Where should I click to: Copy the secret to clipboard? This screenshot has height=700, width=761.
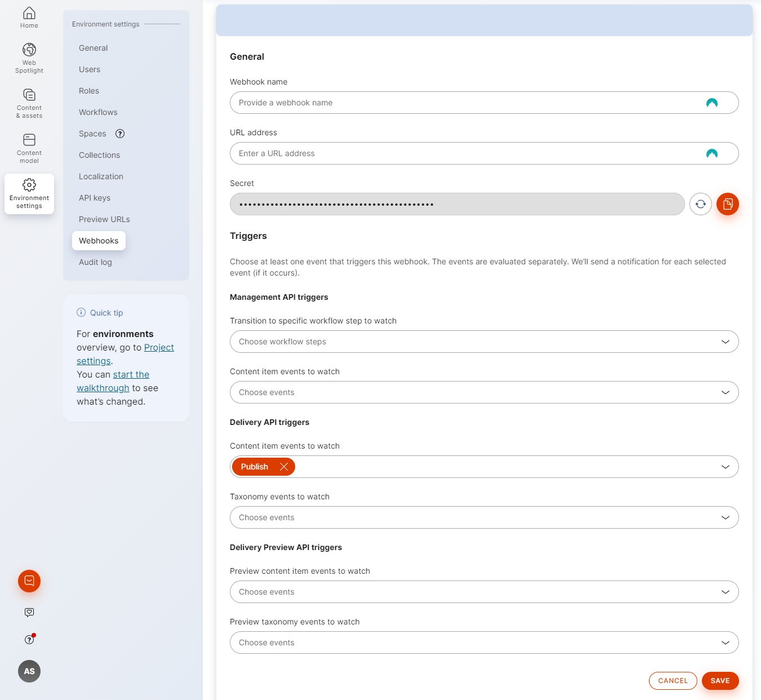click(727, 204)
